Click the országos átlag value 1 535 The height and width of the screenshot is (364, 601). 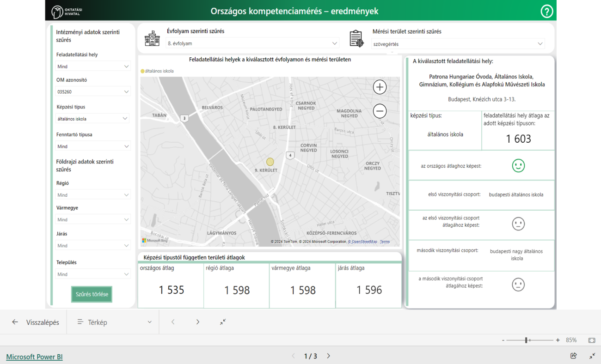point(172,290)
